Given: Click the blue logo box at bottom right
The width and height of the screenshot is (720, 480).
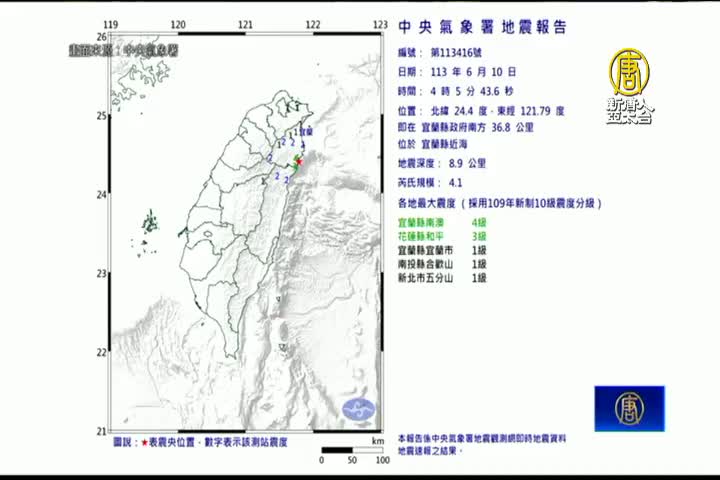Looking at the screenshot, I should pyautogui.click(x=629, y=408).
